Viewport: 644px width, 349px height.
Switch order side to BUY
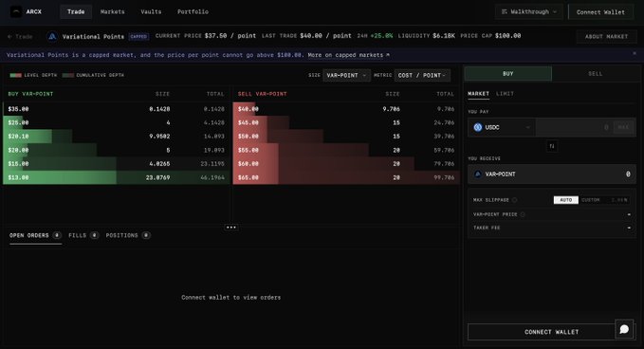[x=508, y=74]
